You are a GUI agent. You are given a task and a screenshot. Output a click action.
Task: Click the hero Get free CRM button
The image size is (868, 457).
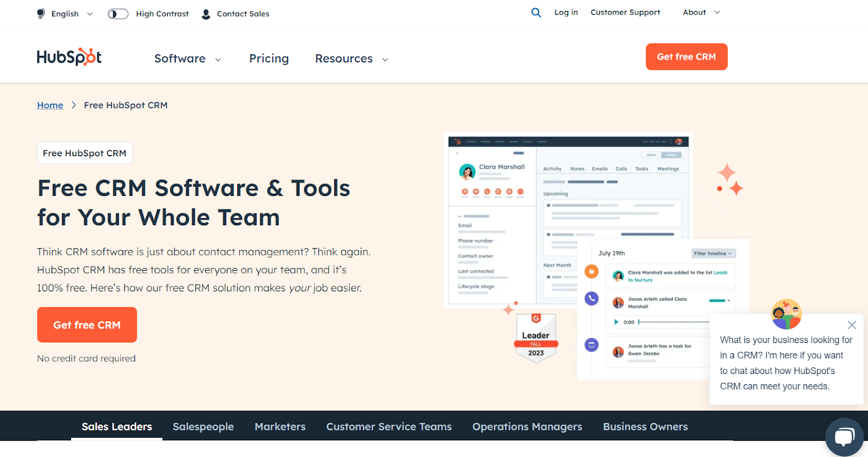click(x=87, y=325)
